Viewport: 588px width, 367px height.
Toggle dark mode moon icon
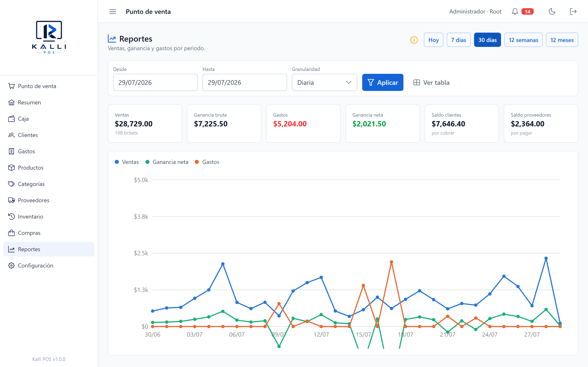pyautogui.click(x=552, y=11)
